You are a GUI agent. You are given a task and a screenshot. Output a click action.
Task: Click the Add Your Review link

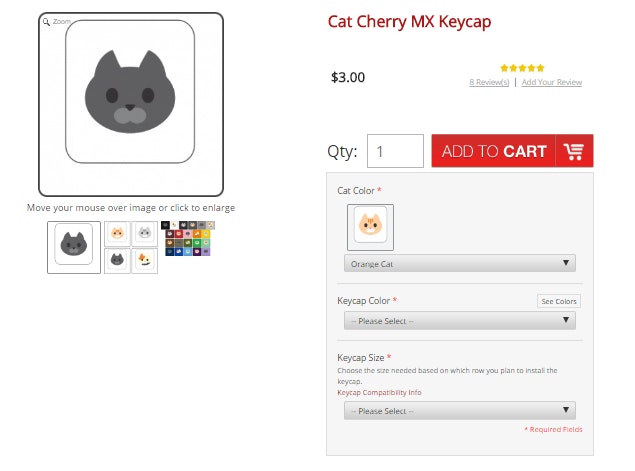click(551, 82)
